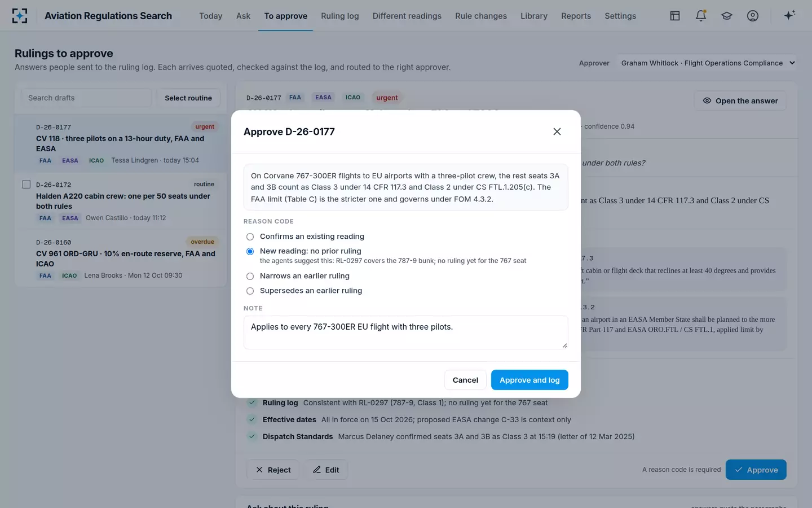
Task: Open the layout panel icon in header
Action: [x=675, y=16]
